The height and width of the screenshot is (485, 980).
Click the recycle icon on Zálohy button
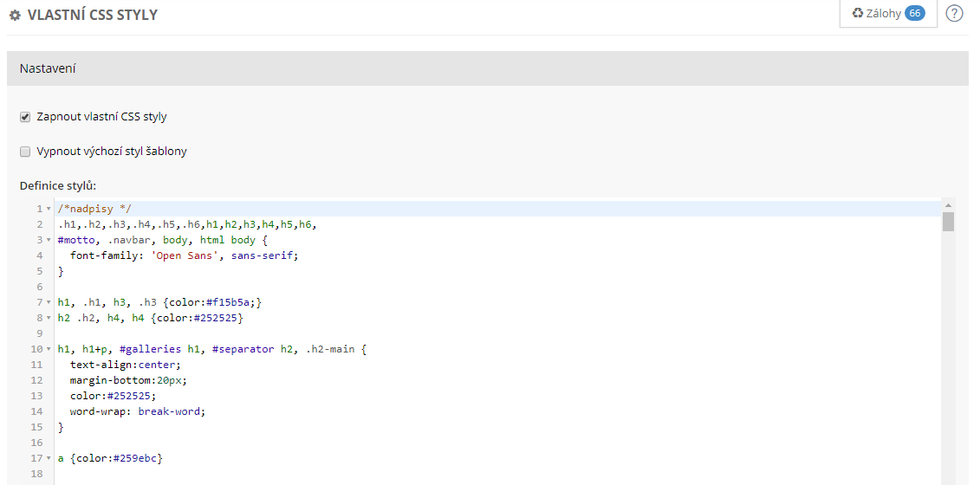click(x=858, y=13)
